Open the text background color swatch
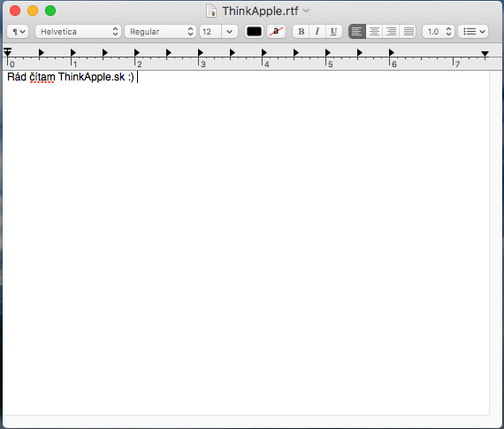The image size is (504, 429). [x=276, y=32]
